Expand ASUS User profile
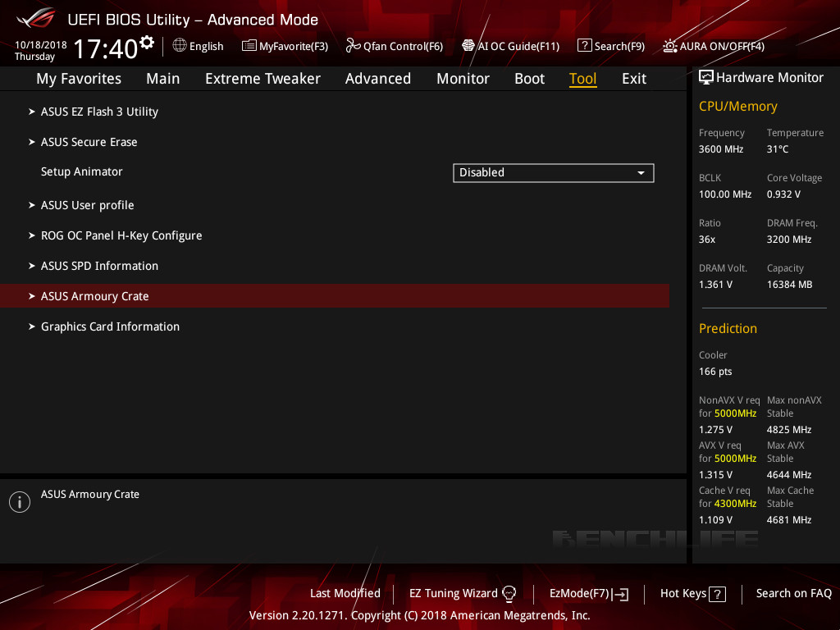This screenshot has width=840, height=630. click(87, 205)
